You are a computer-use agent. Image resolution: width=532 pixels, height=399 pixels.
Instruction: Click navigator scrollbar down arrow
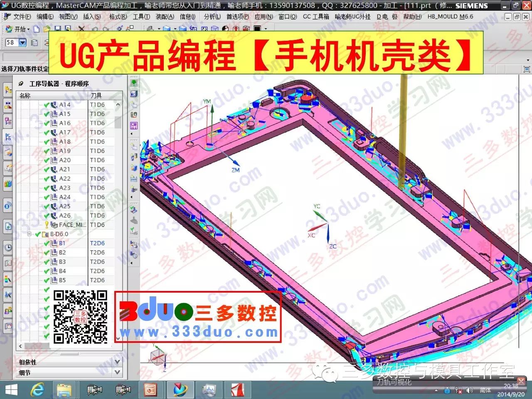(x=118, y=338)
